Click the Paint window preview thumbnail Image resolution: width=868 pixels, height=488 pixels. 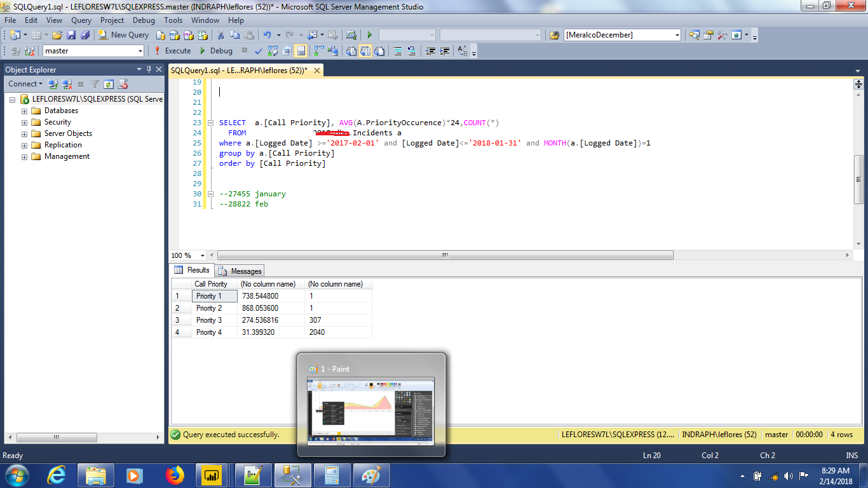click(371, 411)
